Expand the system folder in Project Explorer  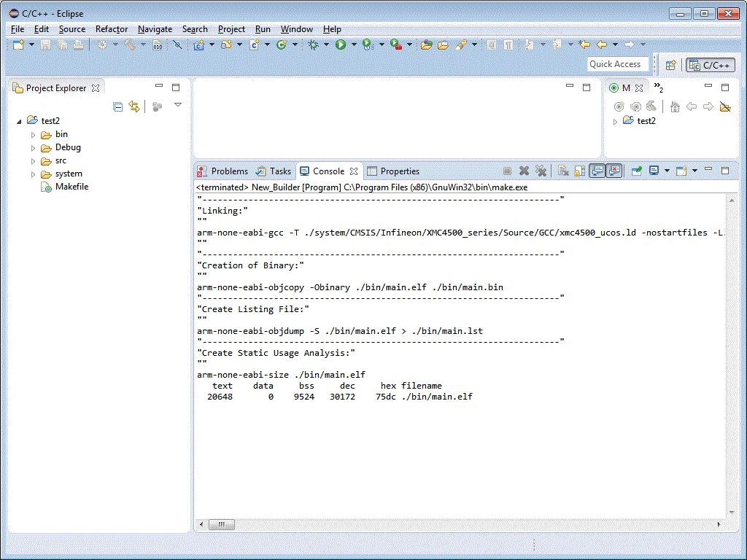(33, 174)
